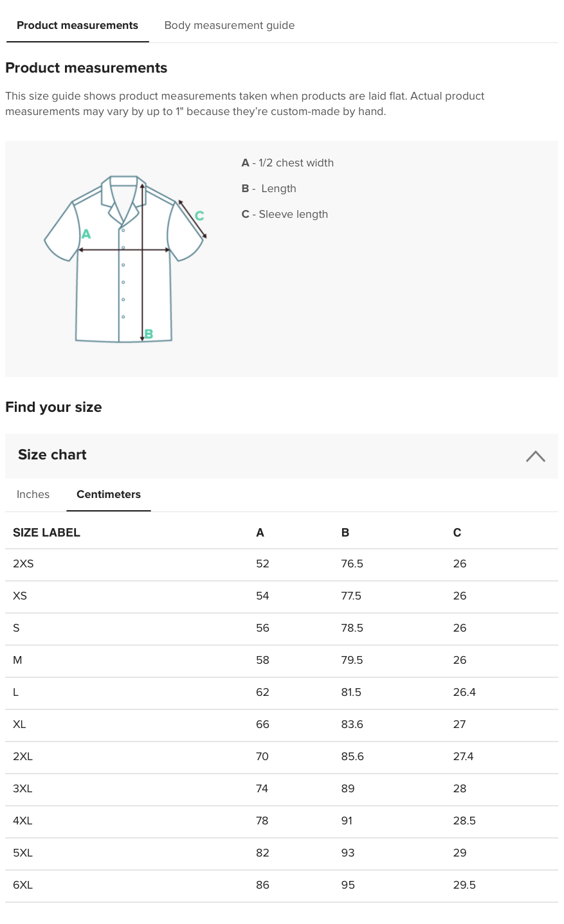Select the Centimeters unit tab
Viewport: 564px width, 924px height.
(x=108, y=494)
